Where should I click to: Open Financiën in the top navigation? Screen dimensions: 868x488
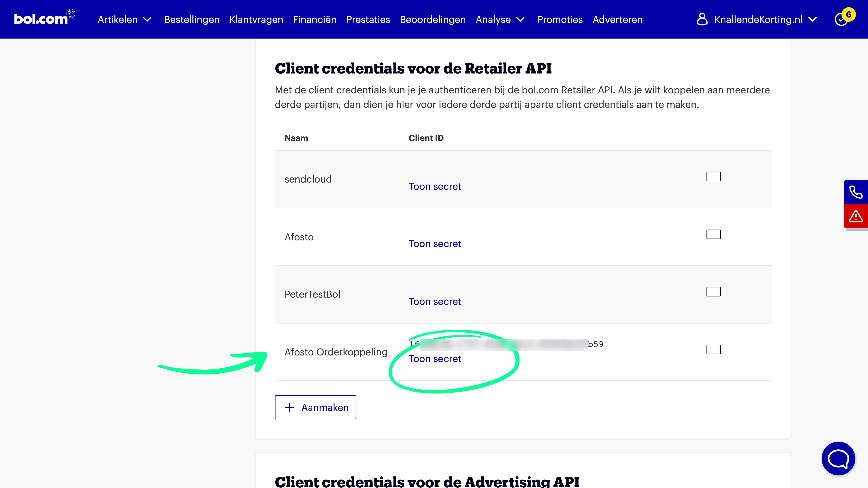pos(314,19)
